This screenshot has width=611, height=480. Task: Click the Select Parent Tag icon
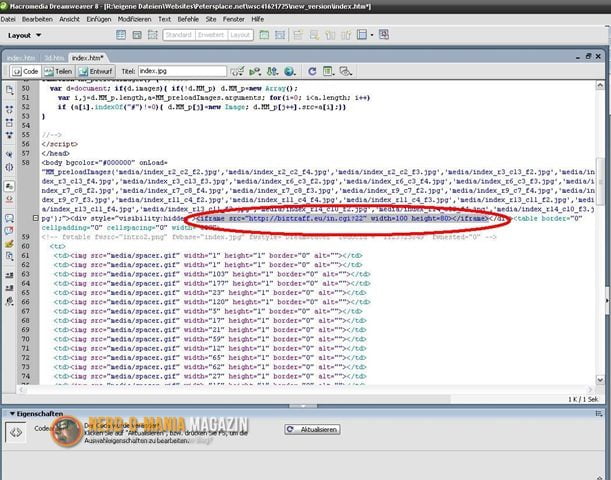tap(9, 154)
